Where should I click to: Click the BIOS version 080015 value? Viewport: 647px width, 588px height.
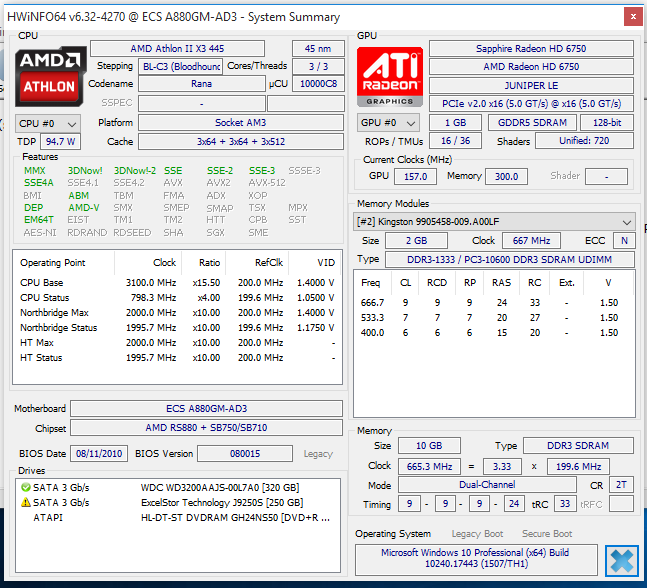[245, 453]
